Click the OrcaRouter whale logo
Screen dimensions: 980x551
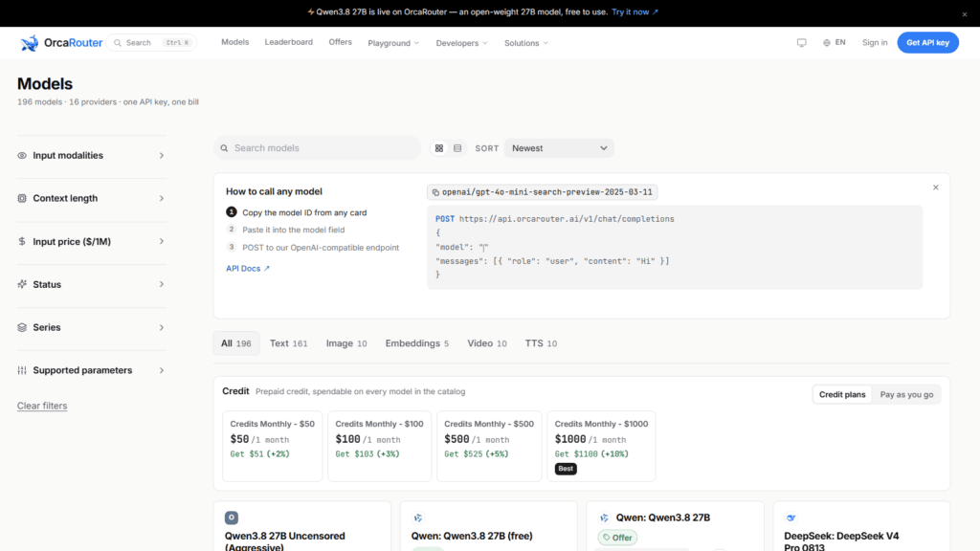[x=30, y=42]
